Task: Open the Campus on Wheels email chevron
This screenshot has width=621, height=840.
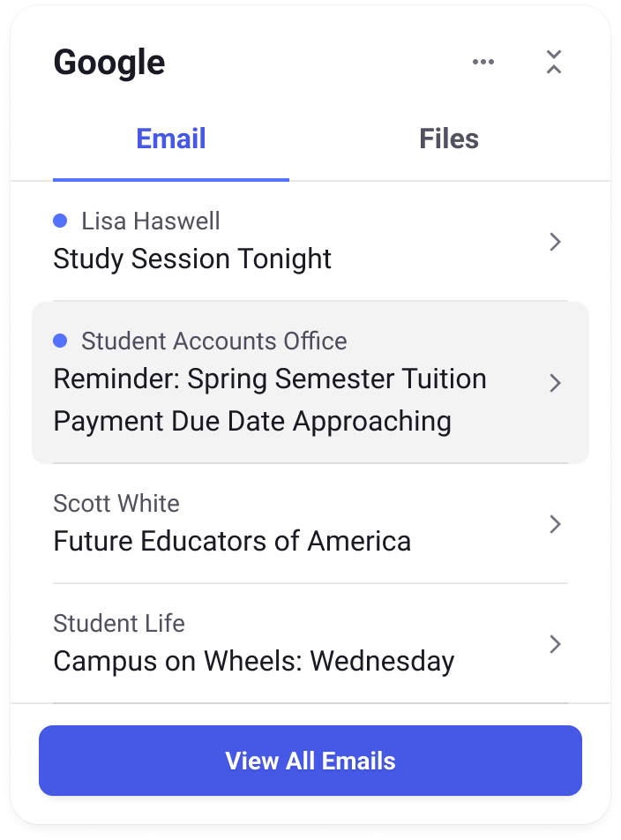Action: 555,644
